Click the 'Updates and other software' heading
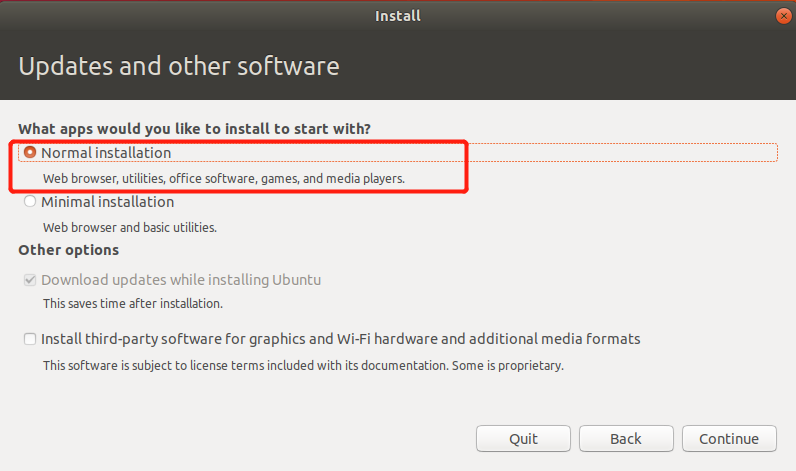This screenshot has height=471, width=796. [x=179, y=67]
